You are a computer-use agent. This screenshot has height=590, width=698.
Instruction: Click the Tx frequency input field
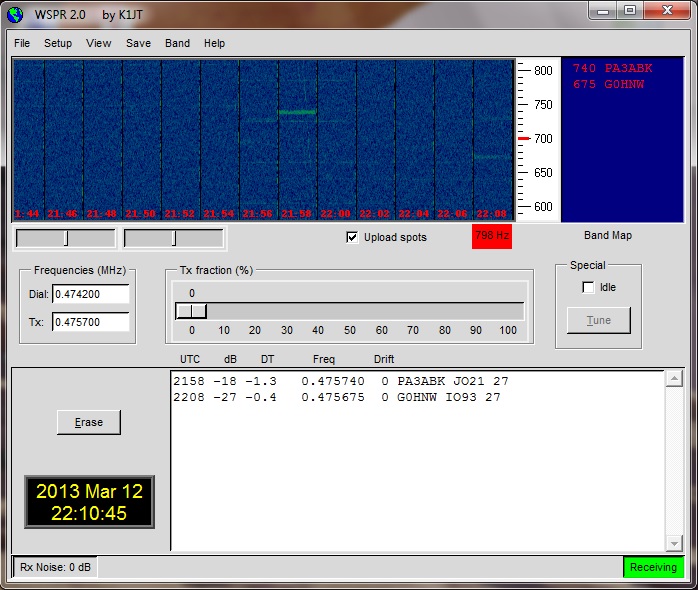click(x=91, y=322)
